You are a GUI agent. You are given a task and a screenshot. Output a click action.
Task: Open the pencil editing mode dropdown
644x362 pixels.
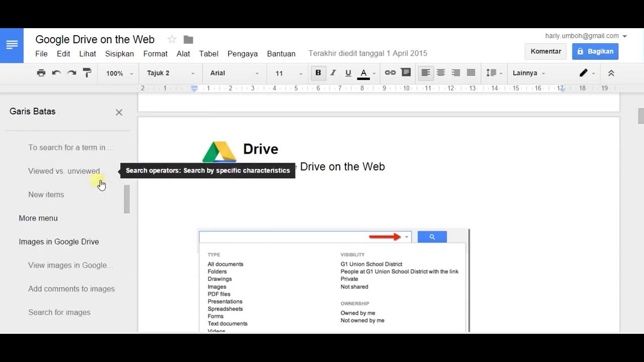(x=587, y=73)
